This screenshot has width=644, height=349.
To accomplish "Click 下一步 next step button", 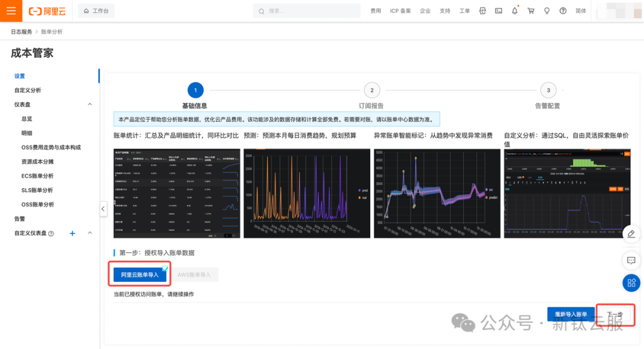I will point(615,314).
